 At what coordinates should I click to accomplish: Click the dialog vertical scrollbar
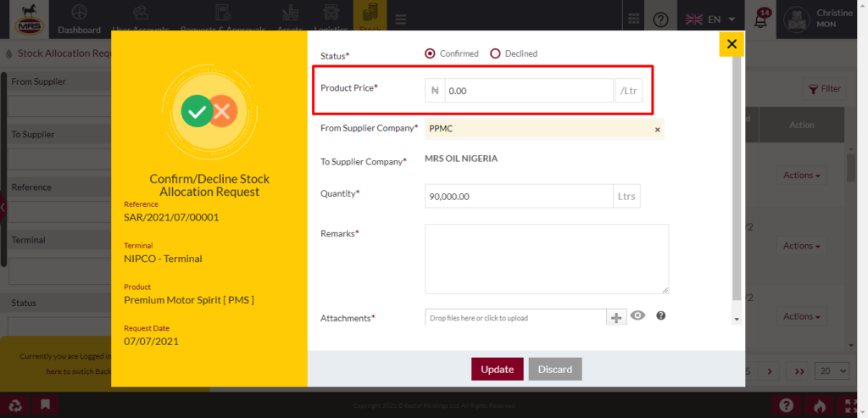pos(737,178)
